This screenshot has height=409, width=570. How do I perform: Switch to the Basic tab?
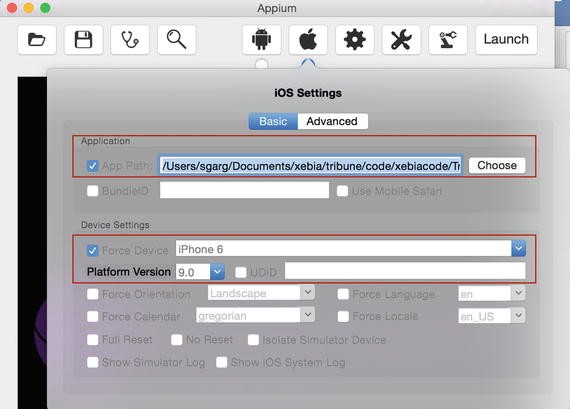pyautogui.click(x=273, y=121)
